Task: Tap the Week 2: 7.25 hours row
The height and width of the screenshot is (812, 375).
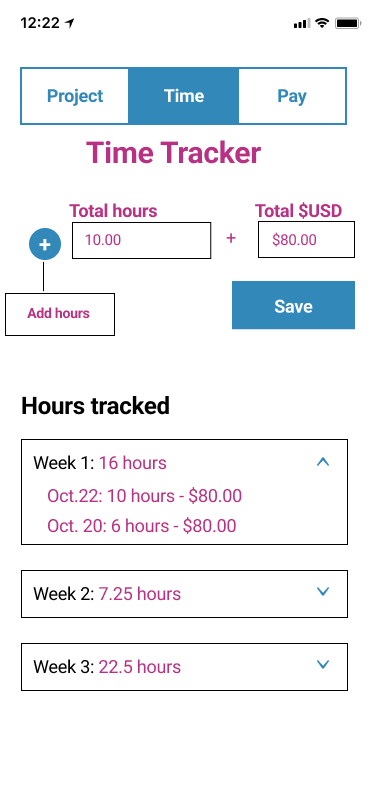Action: coord(184,594)
